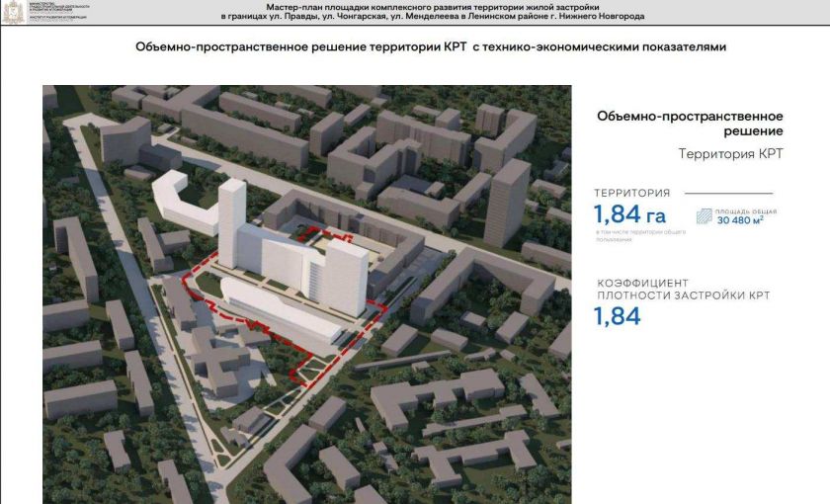Click the bold side heading "Объемно-пространственное решение"

pos(690,124)
